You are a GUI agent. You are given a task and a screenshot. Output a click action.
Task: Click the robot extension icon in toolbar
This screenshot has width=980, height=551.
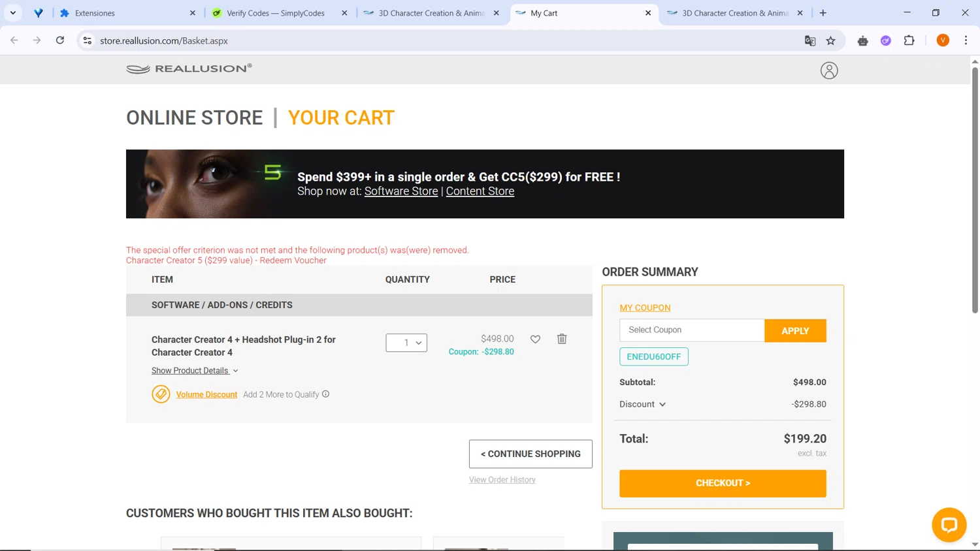[x=862, y=40]
